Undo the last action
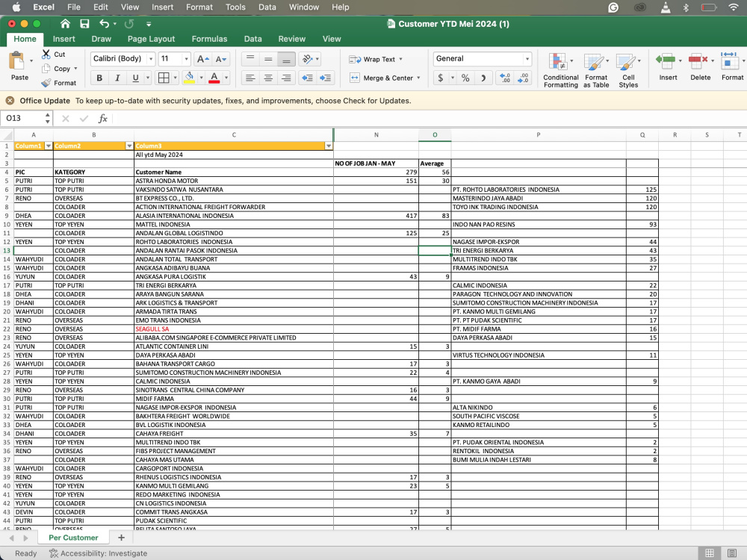 point(105,24)
